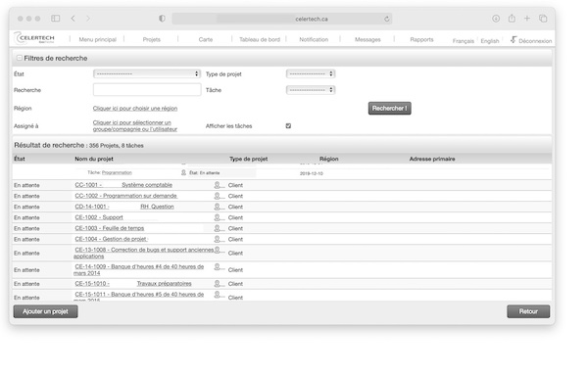Click the Déconnexion logout icon

(514, 39)
